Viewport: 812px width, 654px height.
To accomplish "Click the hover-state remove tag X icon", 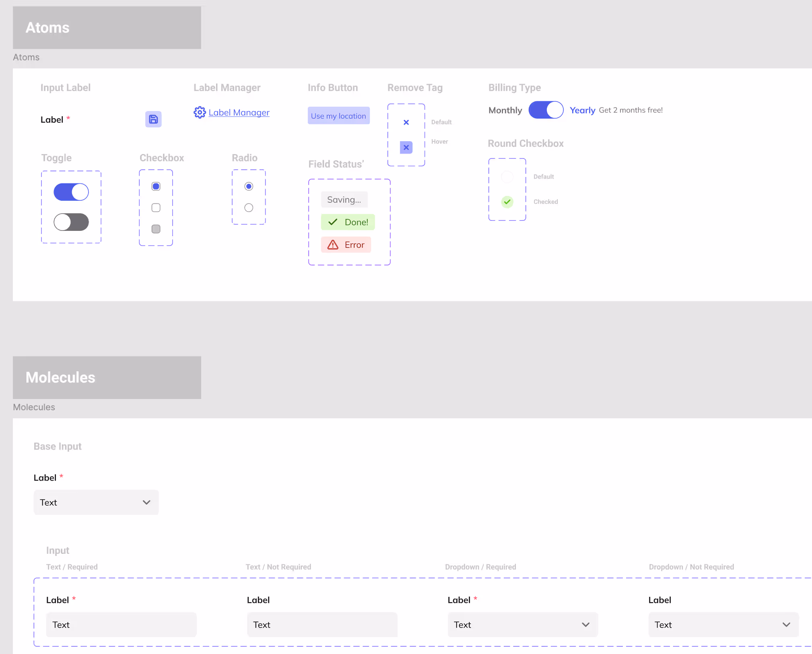I will tap(406, 148).
